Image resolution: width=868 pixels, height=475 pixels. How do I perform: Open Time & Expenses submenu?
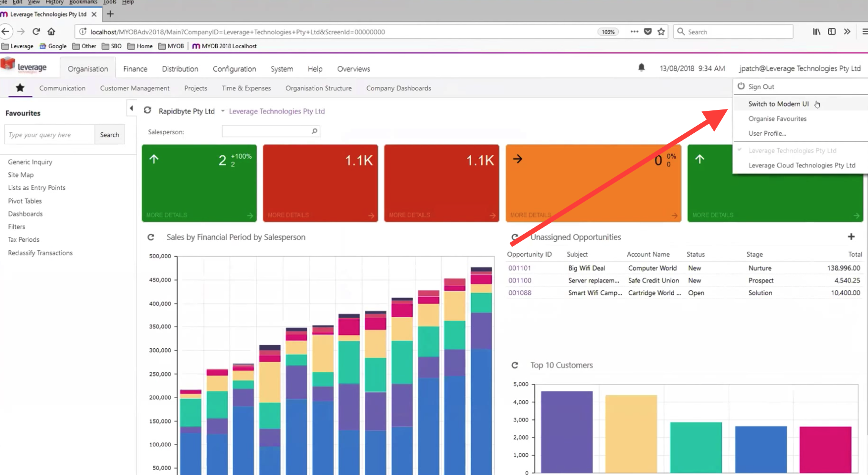pos(246,88)
